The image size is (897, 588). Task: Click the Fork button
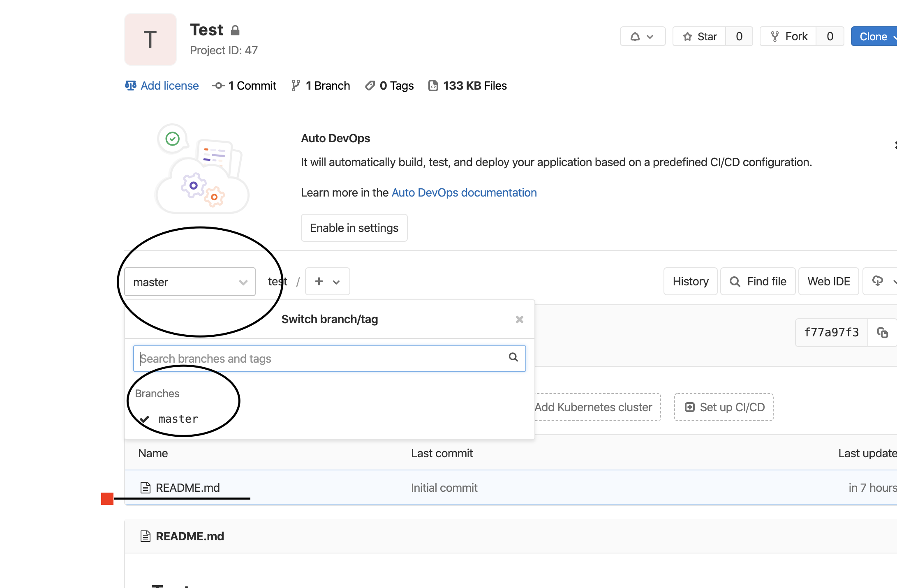click(x=788, y=37)
